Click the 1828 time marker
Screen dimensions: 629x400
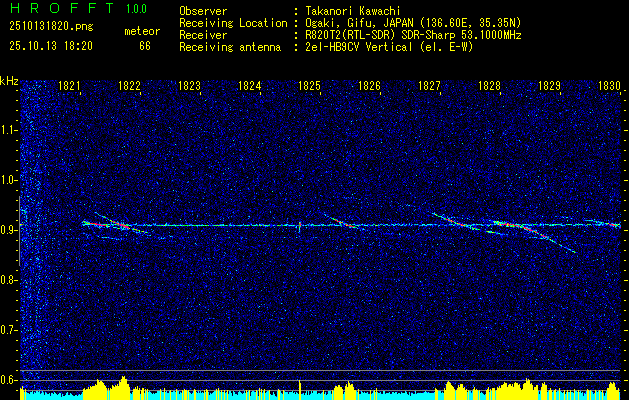[489, 85]
